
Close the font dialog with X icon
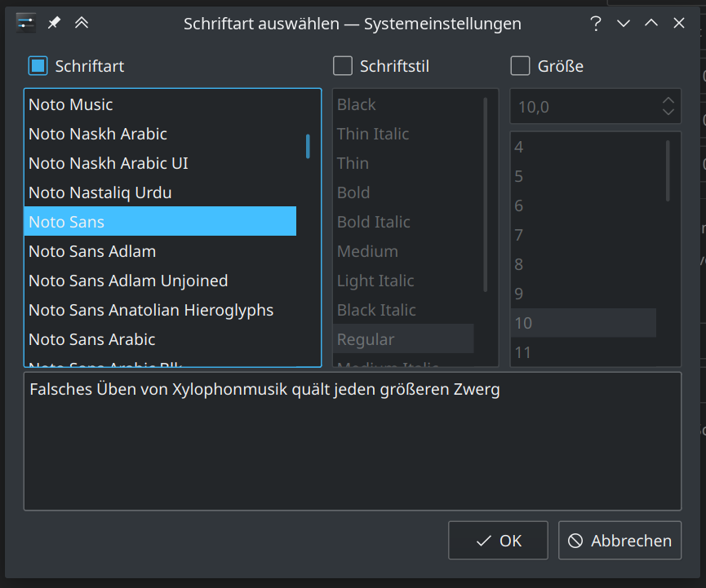(x=679, y=24)
